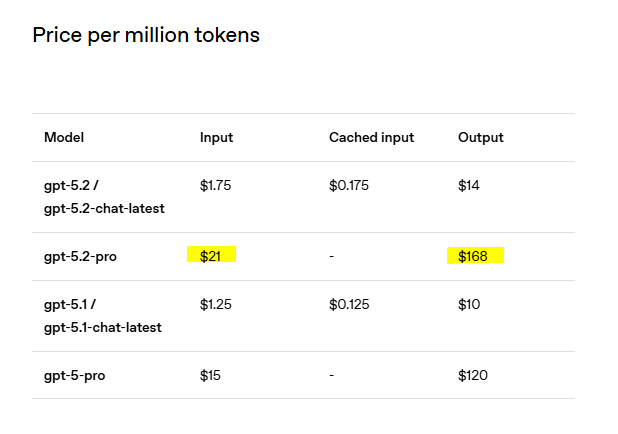Select the gpt-5-pro model name
Viewport: 618px width, 434px height.
74,376
